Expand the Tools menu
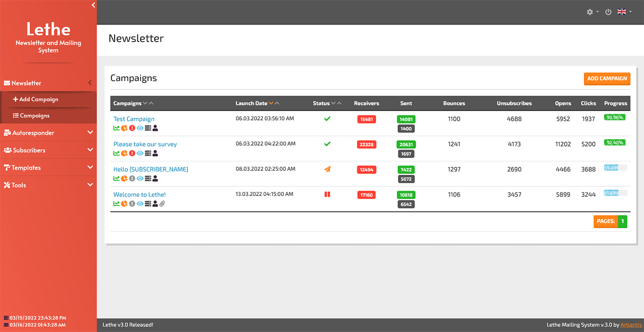Screen dimensions: 644x332 [48, 185]
